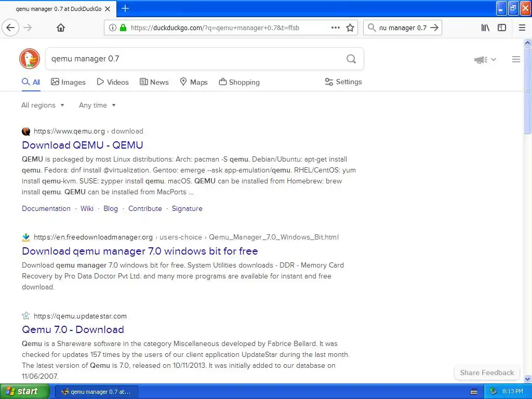Open the Signature sublink
532x399 pixels.
(187, 209)
